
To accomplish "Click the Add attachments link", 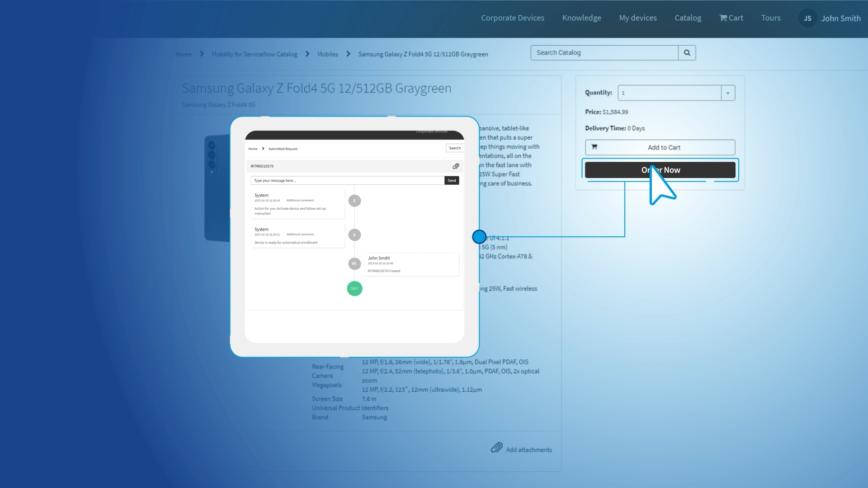I will click(528, 450).
